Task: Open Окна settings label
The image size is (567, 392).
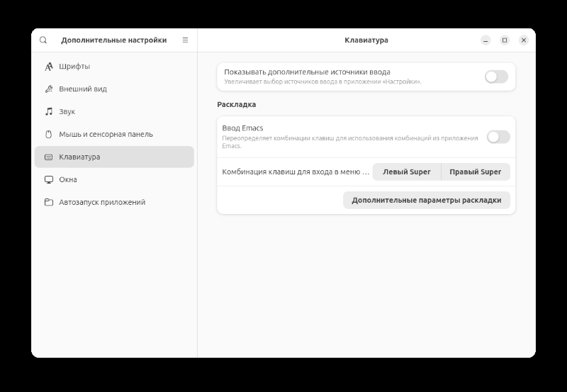Action: click(68, 180)
